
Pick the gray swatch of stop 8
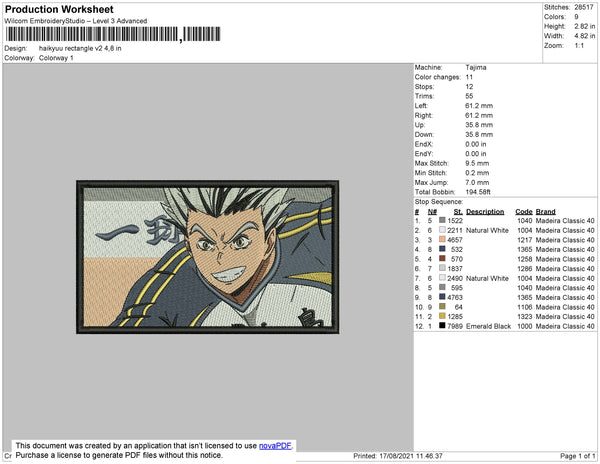click(x=442, y=287)
